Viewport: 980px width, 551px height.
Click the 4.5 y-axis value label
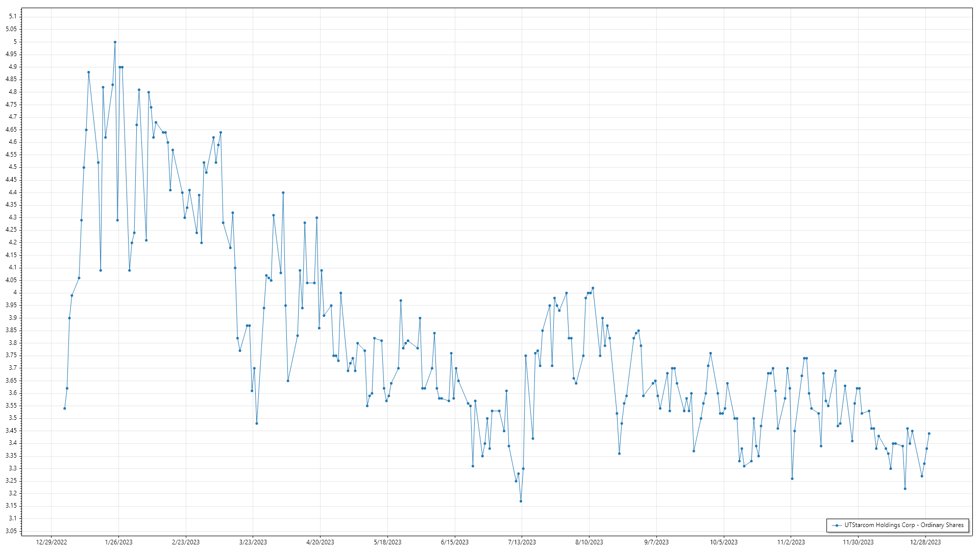[12, 167]
